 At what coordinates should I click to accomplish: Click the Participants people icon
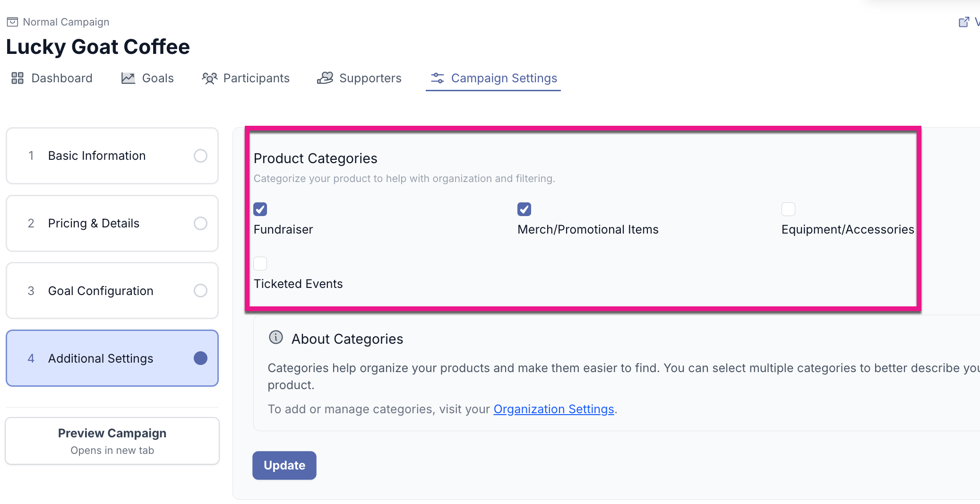pos(209,78)
